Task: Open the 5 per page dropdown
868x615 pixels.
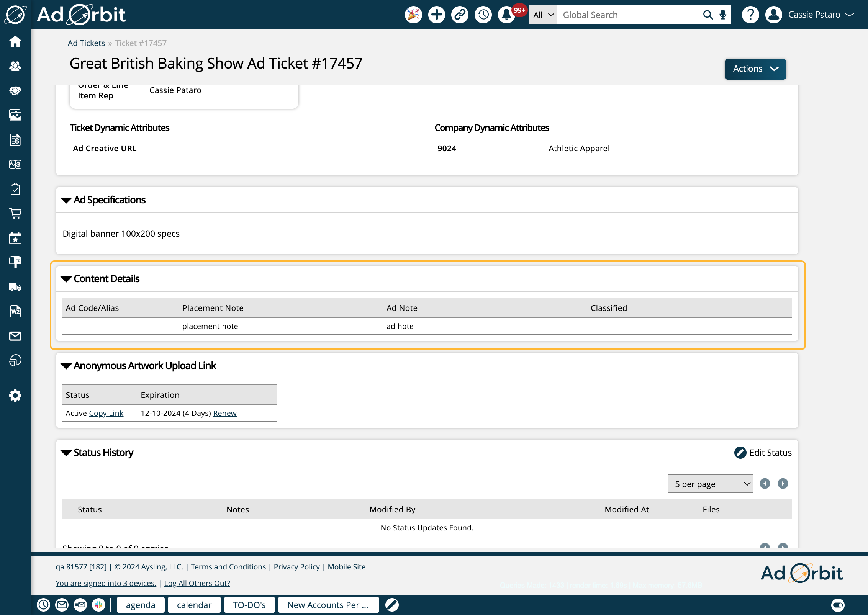Action: point(710,484)
